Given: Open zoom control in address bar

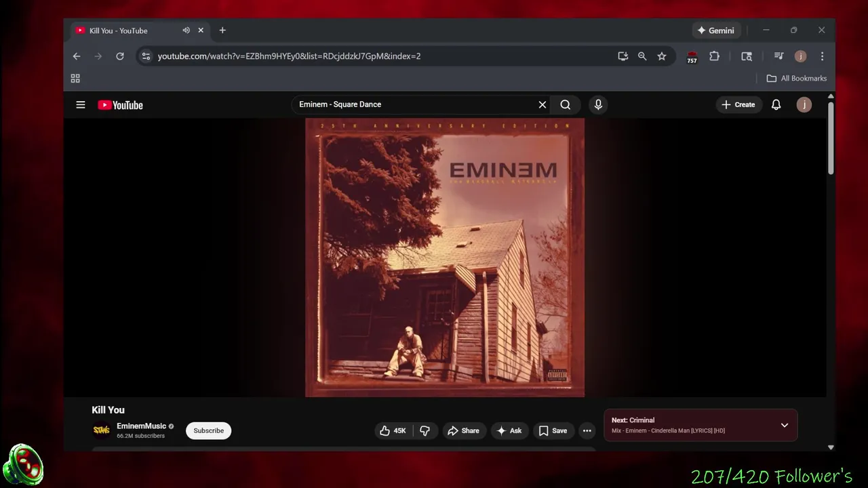Looking at the screenshot, I should (642, 56).
